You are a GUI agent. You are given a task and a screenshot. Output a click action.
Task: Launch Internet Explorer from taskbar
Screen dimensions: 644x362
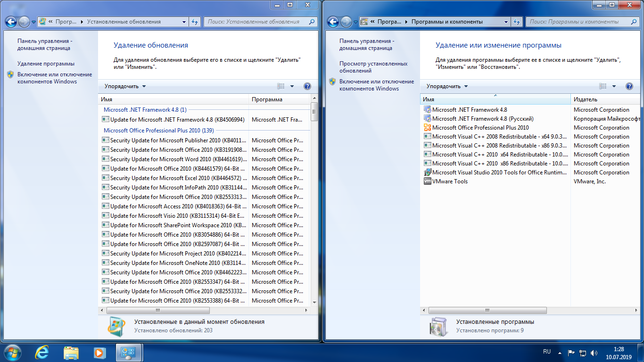tap(42, 353)
